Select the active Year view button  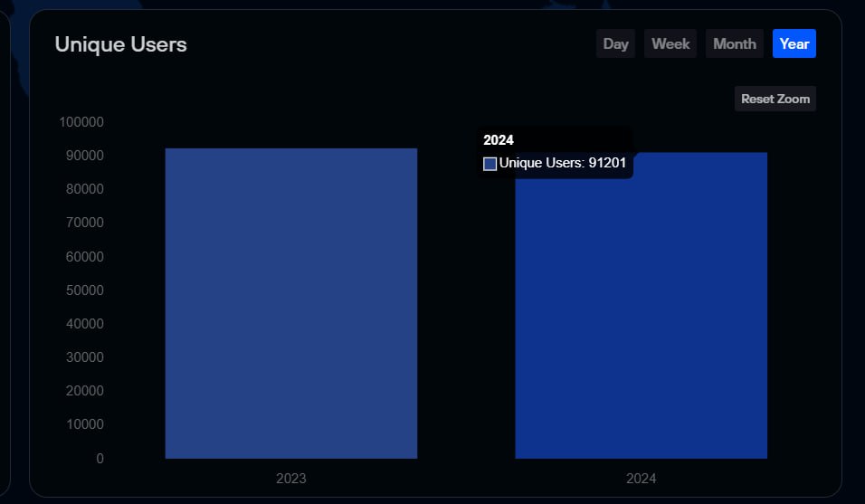[794, 43]
